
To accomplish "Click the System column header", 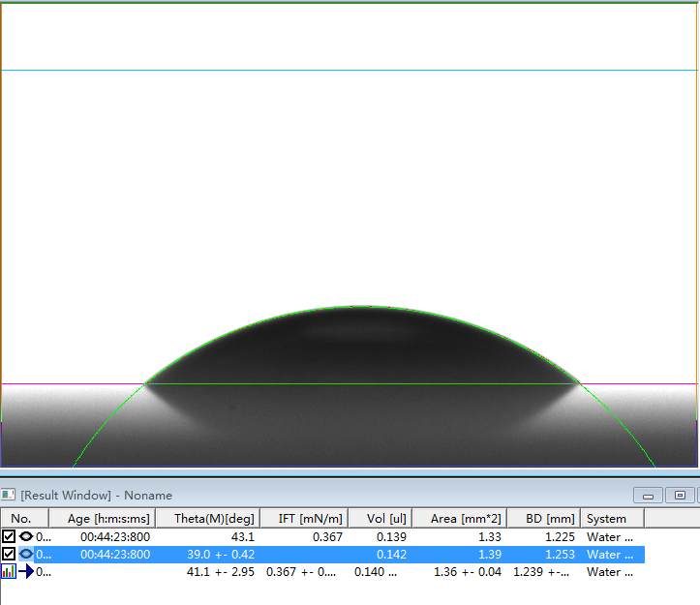I will point(607,519).
